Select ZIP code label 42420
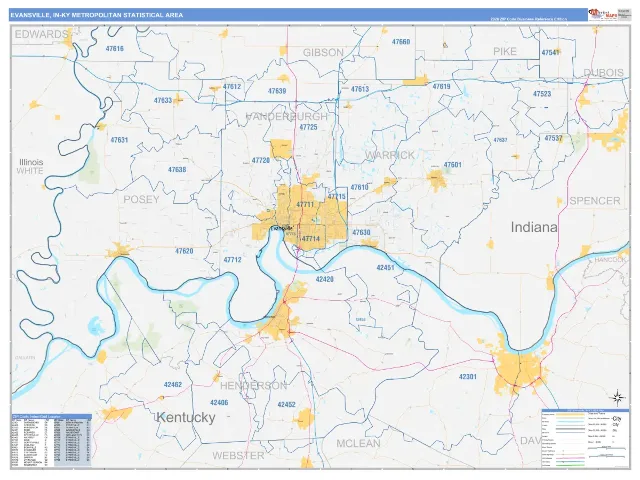The height and width of the screenshot is (480, 640). coord(324,280)
